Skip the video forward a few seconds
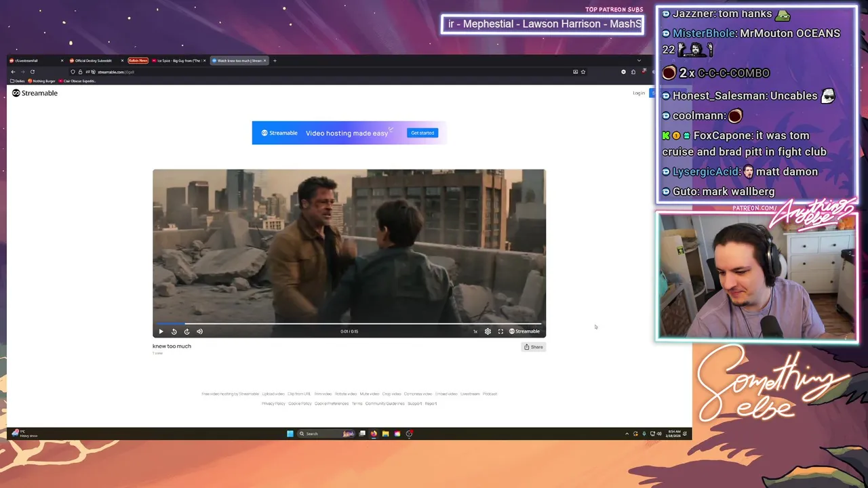Image resolution: width=868 pixels, height=488 pixels. coord(187,331)
